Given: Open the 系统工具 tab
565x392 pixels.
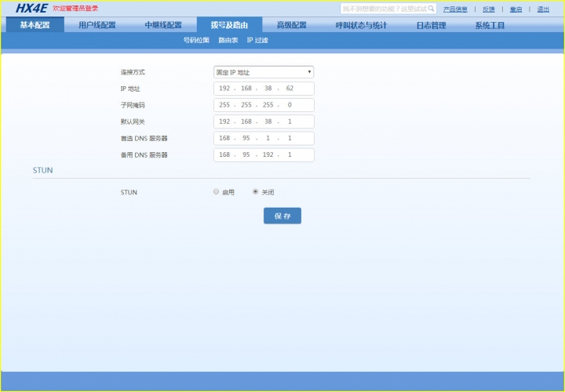Looking at the screenshot, I should point(490,25).
